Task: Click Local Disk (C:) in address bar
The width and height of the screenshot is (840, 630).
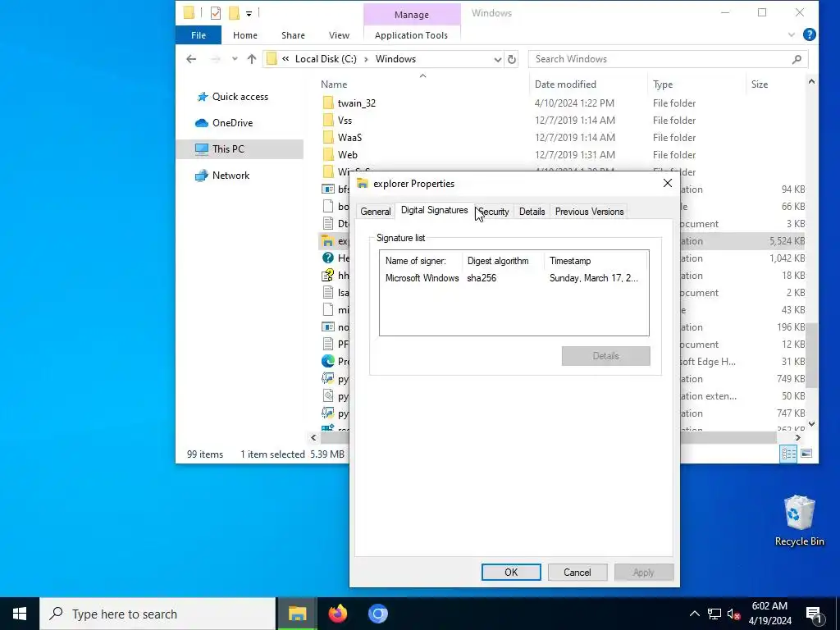Action: pyautogui.click(x=326, y=59)
